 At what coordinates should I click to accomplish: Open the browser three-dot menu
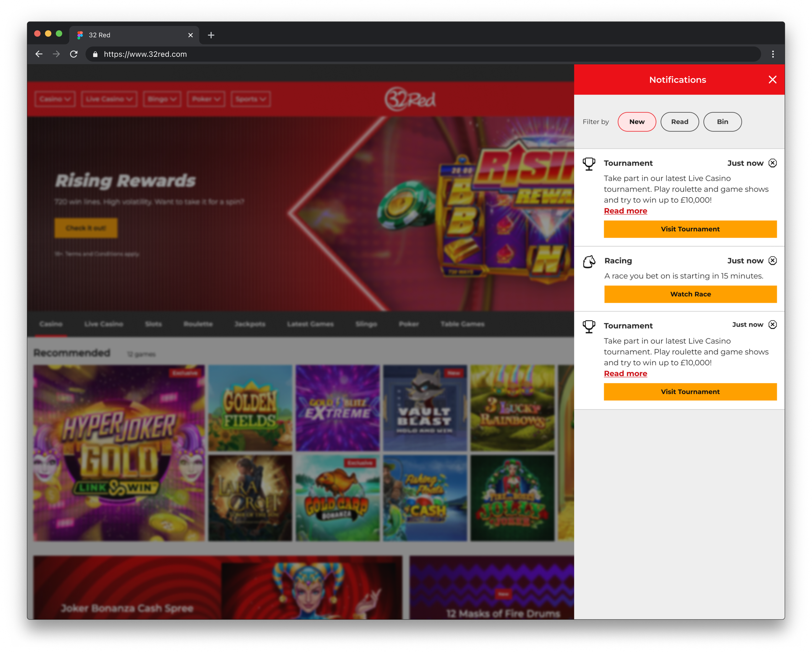[x=772, y=54]
